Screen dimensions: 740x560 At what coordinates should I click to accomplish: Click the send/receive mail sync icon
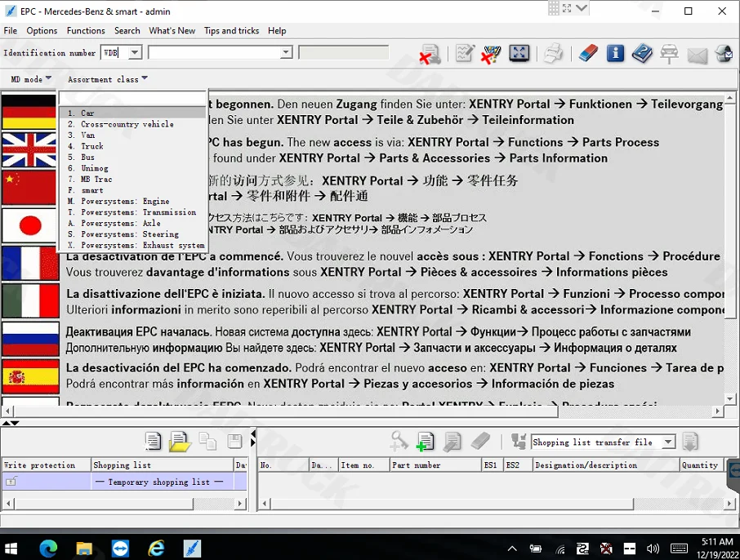724,53
